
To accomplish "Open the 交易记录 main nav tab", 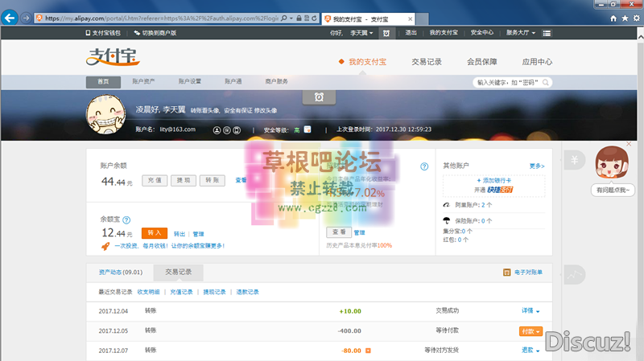I will pos(427,62).
